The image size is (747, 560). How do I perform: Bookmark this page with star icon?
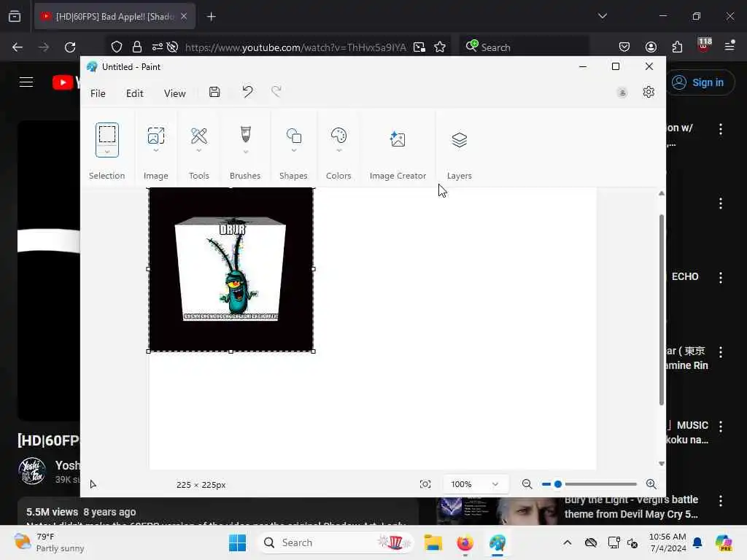(x=440, y=47)
